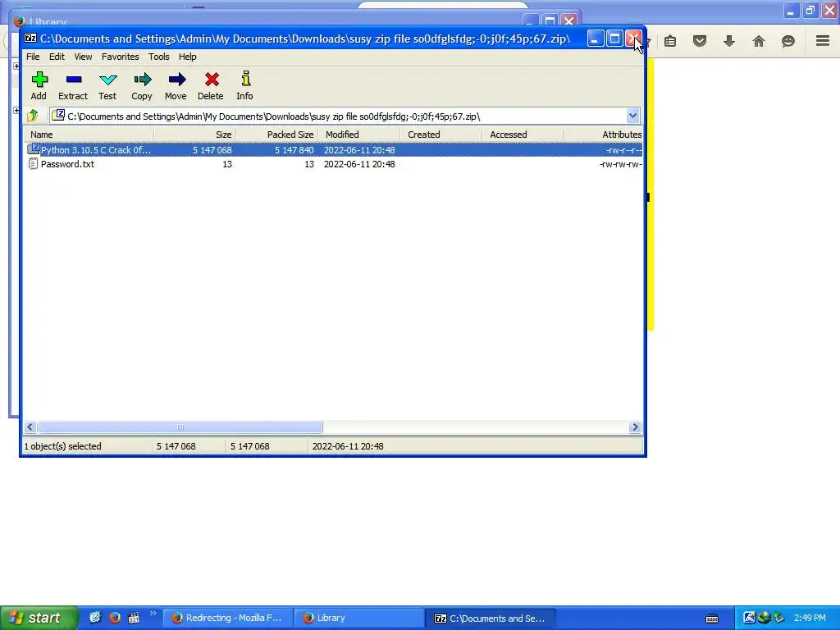Open the Firefox hamburger menu
This screenshot has height=630, width=840.
pos(822,41)
